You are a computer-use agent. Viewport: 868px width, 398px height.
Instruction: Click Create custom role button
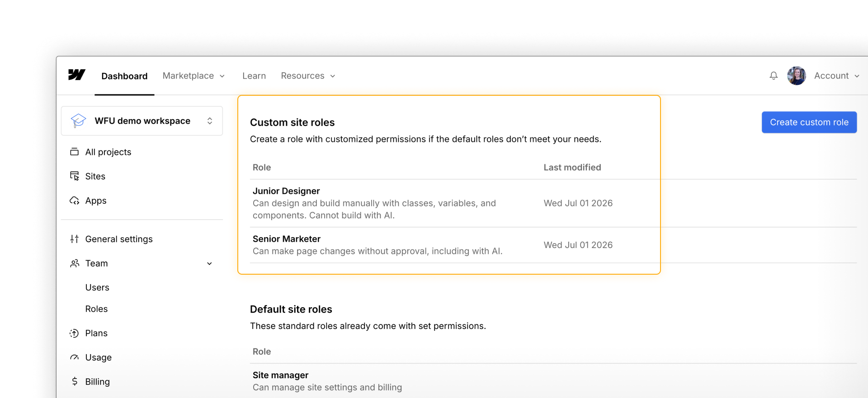[809, 122]
